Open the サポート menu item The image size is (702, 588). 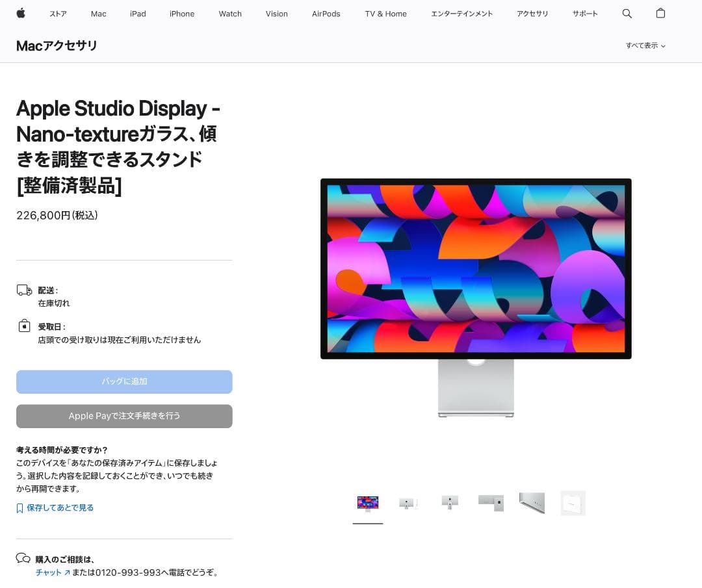point(585,14)
